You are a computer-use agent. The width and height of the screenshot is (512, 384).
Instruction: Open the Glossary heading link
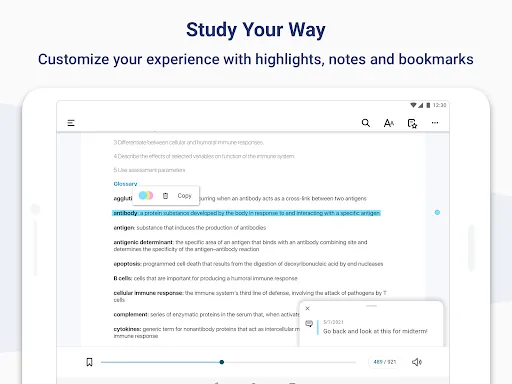[x=125, y=184]
